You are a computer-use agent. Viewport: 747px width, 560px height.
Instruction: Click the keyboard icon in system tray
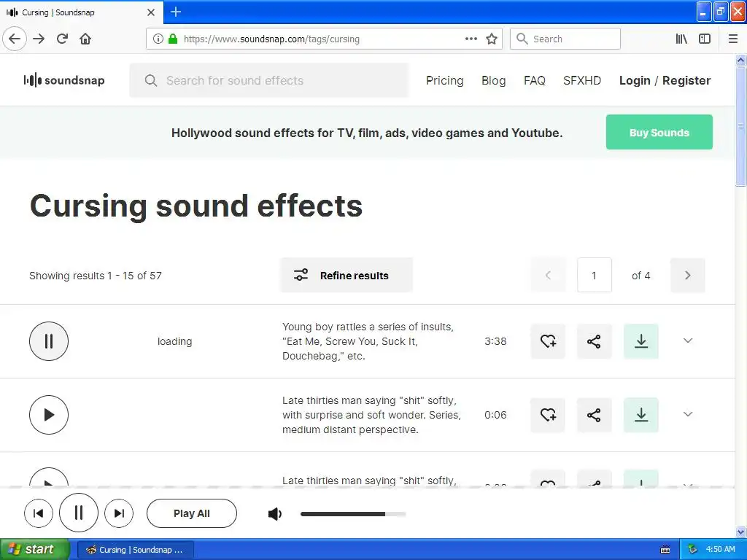[x=665, y=550]
